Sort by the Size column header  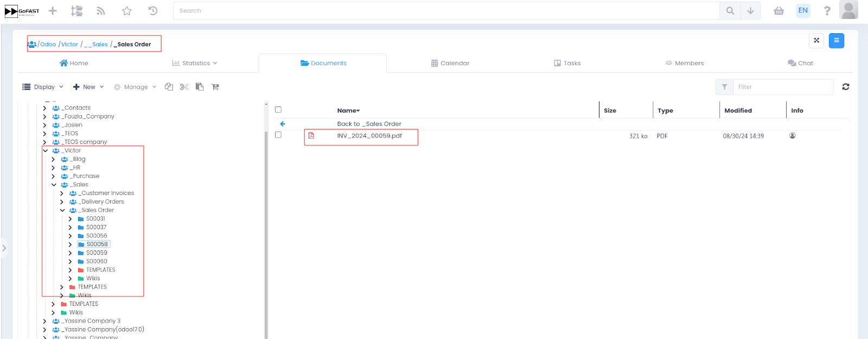(610, 110)
